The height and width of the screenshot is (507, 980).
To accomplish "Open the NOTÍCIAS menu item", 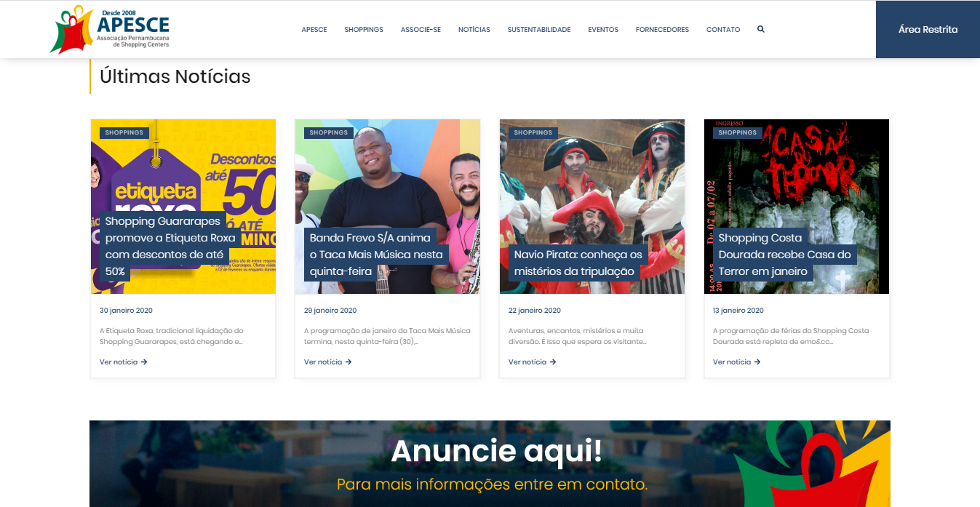I will tap(474, 30).
